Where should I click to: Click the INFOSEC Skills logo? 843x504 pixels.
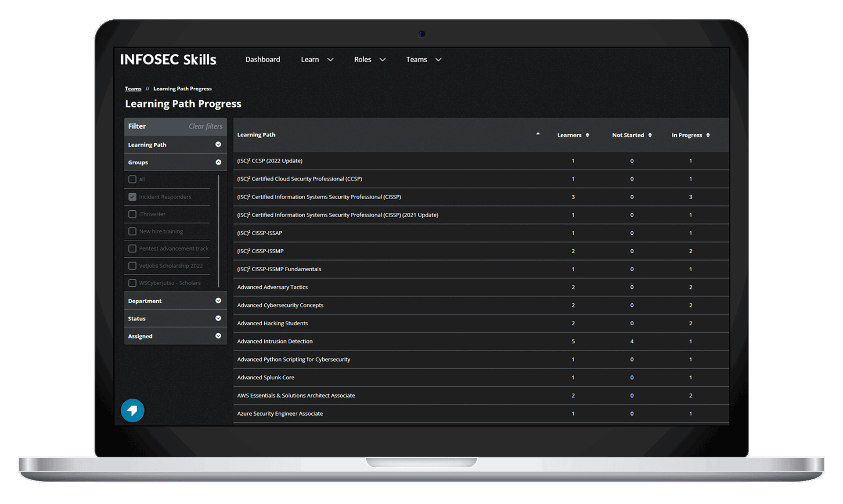tap(168, 59)
